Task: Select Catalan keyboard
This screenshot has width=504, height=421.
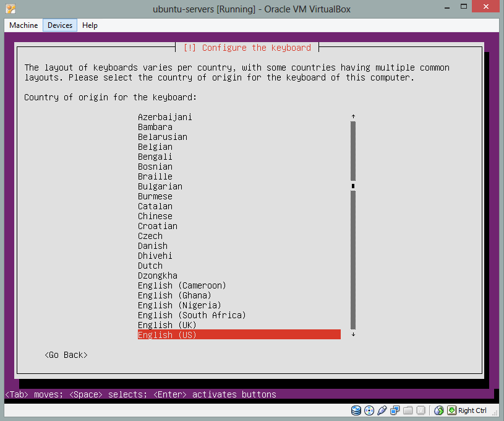Action: 155,206
